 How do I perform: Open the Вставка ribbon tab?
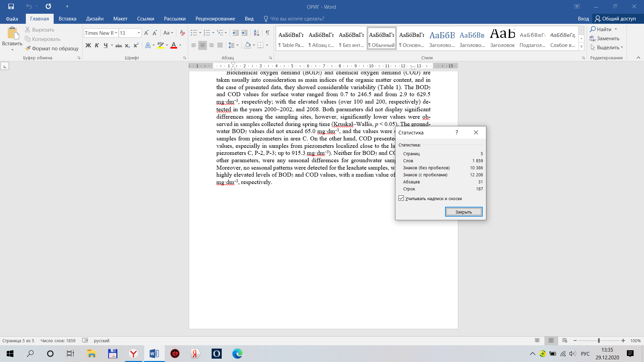[x=67, y=19]
